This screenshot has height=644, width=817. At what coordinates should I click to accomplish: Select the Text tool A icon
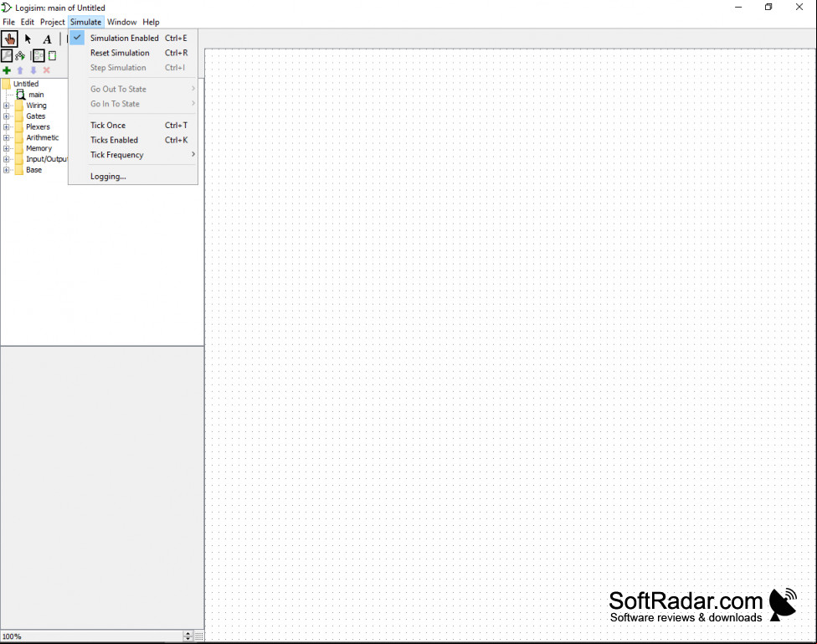click(x=47, y=39)
